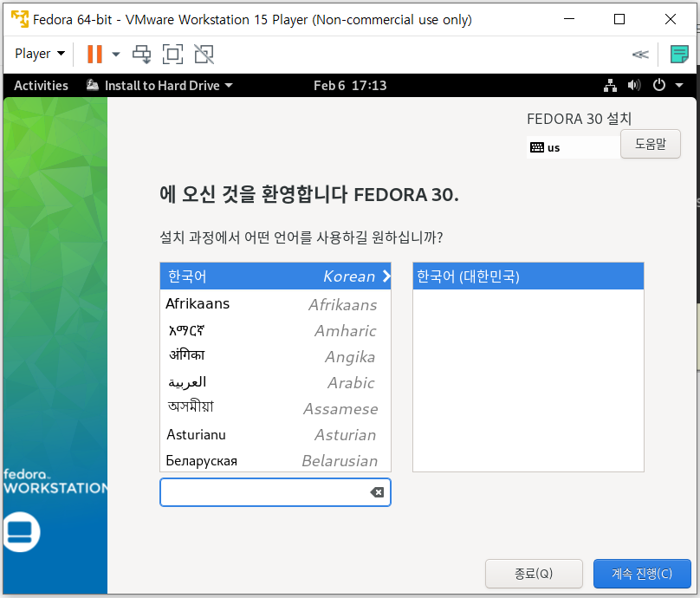Click the language search input field
This screenshot has height=598, width=700.
pyautogui.click(x=275, y=492)
